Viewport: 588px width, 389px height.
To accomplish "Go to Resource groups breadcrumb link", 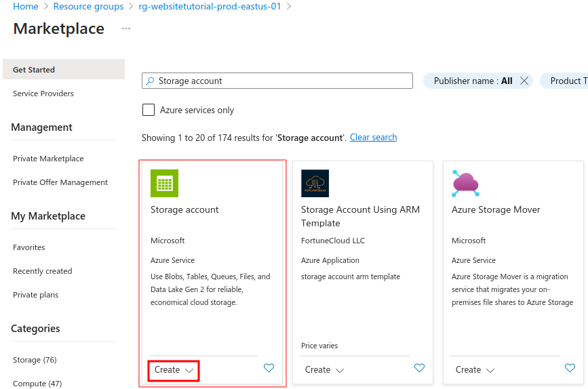I will click(x=88, y=6).
